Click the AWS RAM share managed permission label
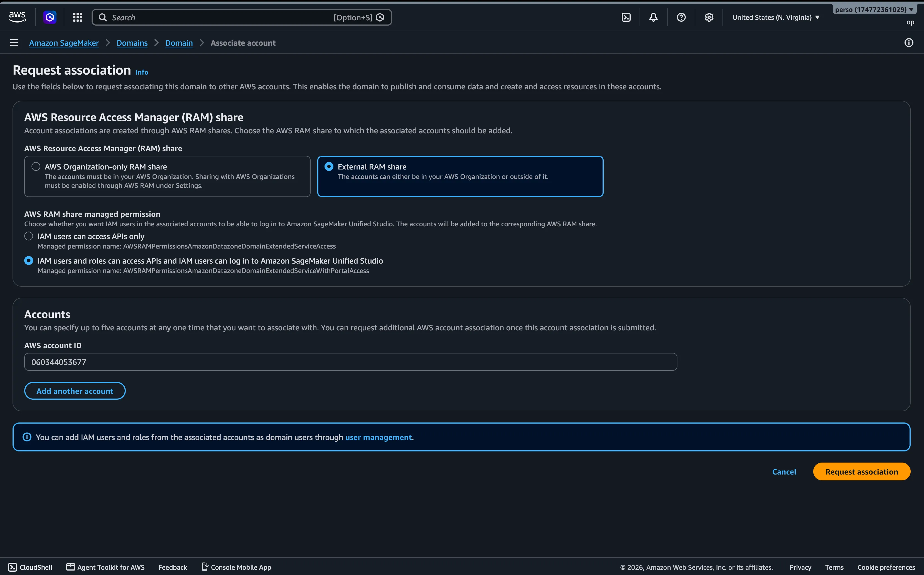 pos(92,214)
